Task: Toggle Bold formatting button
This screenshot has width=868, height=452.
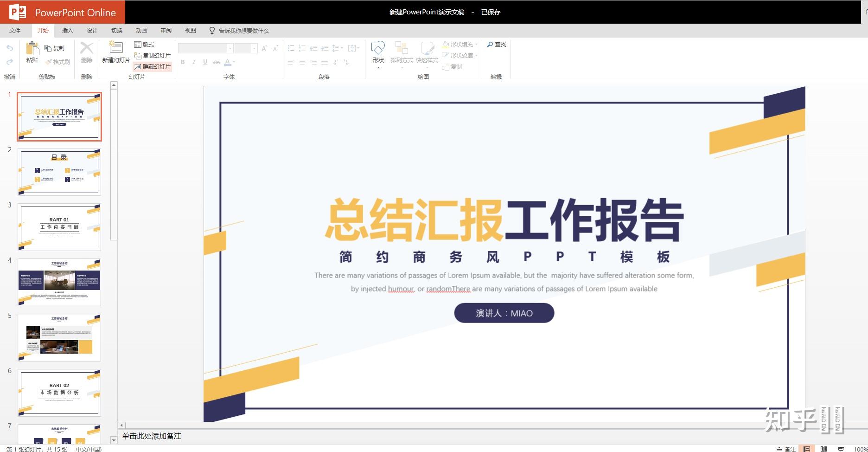Action: click(x=183, y=62)
